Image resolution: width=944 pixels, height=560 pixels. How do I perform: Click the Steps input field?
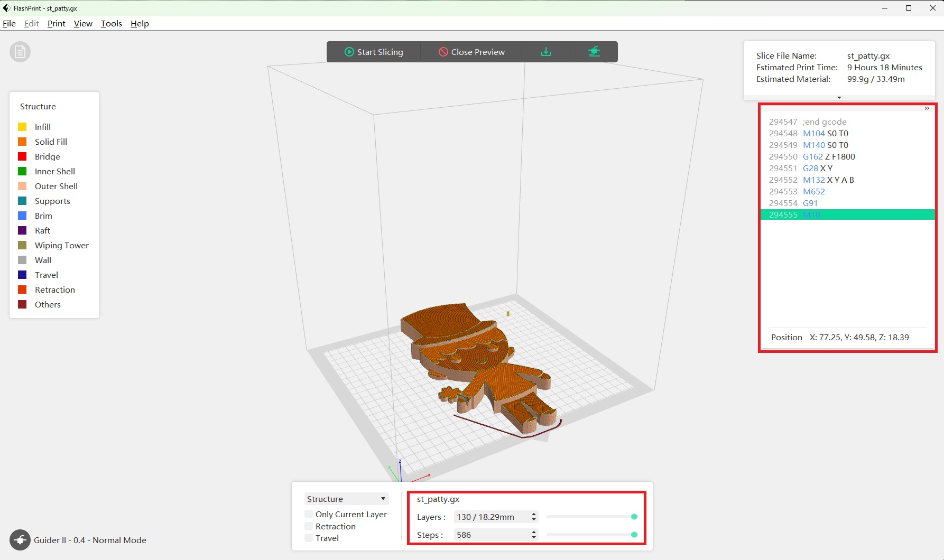[492, 535]
